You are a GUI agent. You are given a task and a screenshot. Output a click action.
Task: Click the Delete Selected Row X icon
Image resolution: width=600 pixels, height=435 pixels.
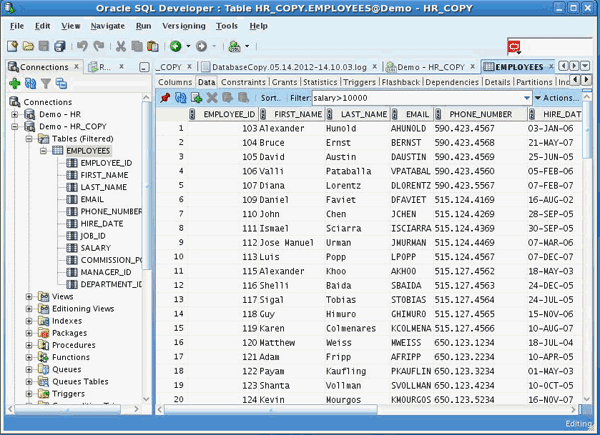pos(212,98)
